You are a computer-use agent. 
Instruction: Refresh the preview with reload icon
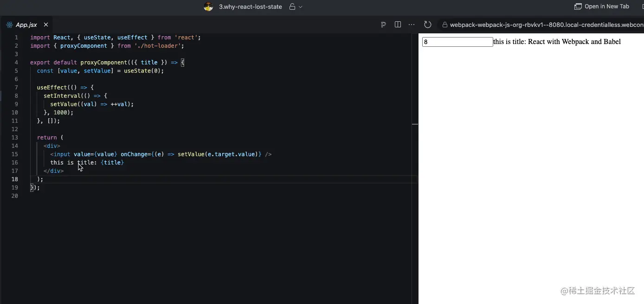pyautogui.click(x=427, y=24)
